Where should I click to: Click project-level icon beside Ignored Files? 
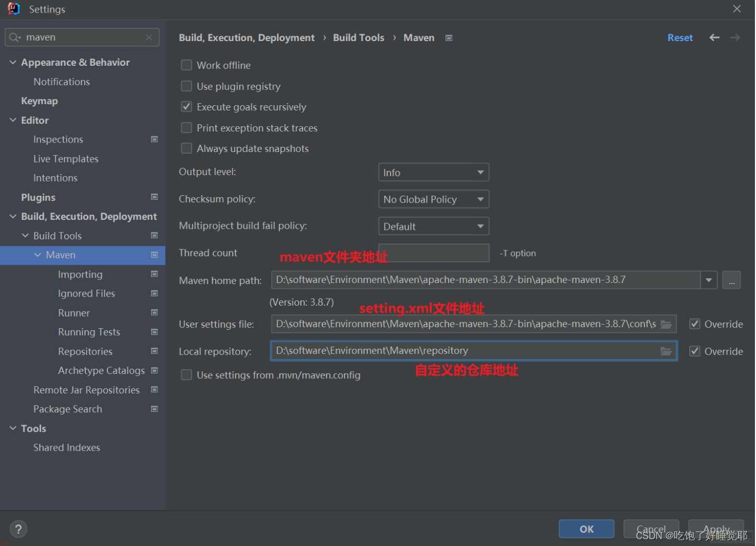coord(154,294)
